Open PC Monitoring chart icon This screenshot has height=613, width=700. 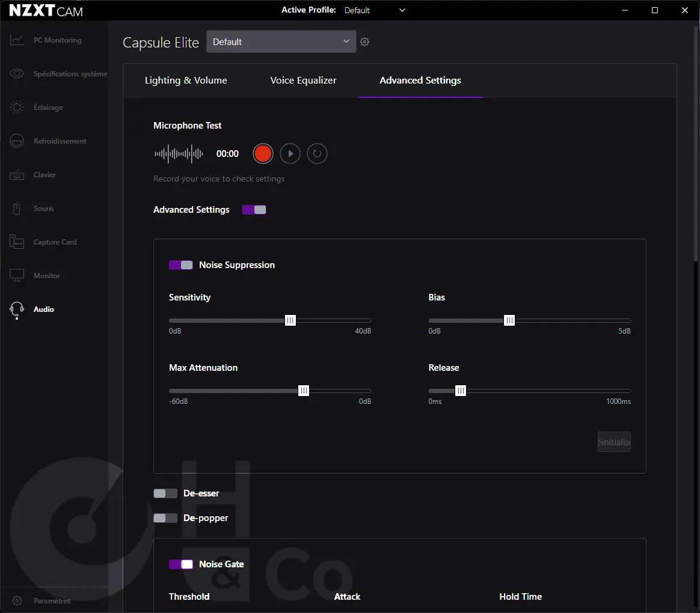click(17, 40)
